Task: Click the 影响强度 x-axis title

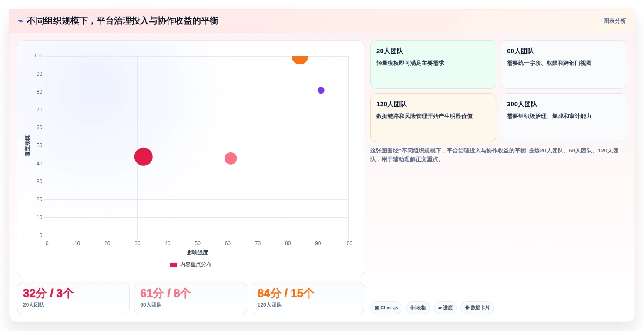Action: [x=198, y=253]
